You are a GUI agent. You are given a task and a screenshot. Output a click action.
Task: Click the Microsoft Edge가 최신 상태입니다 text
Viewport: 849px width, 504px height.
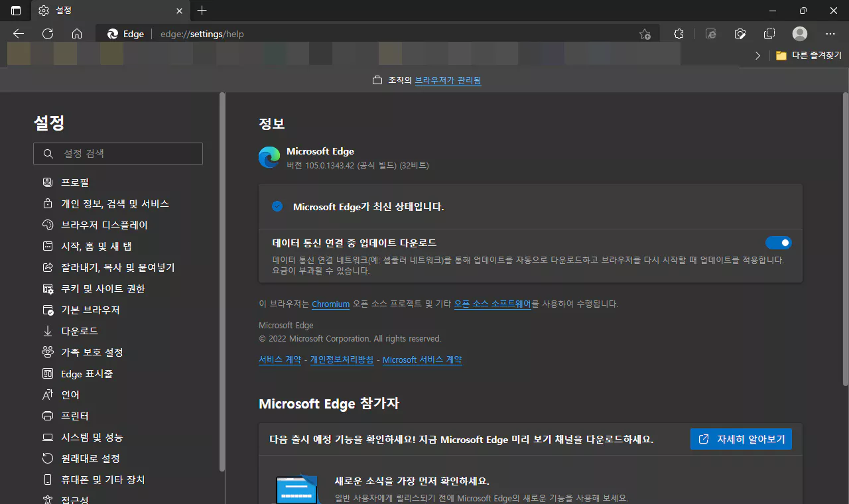pos(369,207)
